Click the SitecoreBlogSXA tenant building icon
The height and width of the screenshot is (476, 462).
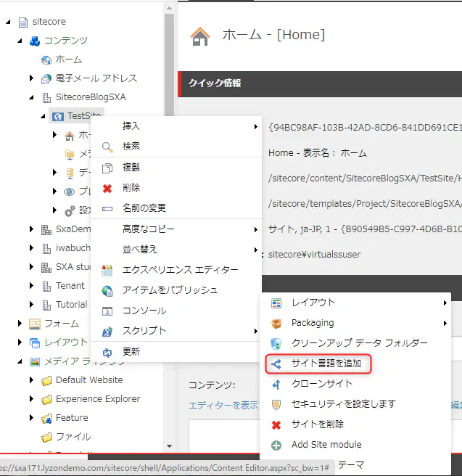point(46,97)
